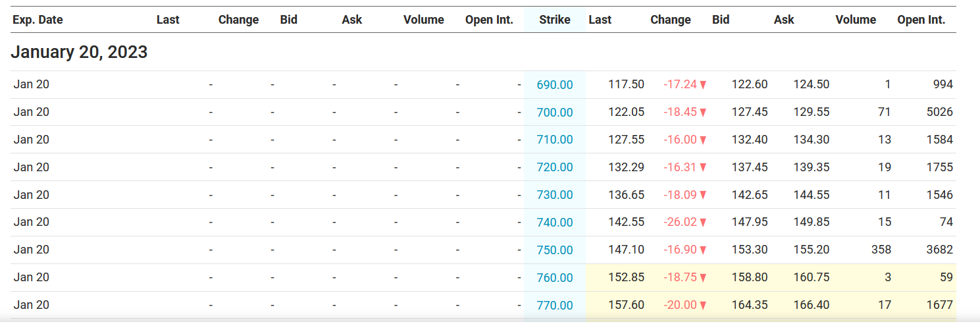The image size is (980, 326).
Task: Click the Strike column header
Action: pyautogui.click(x=555, y=20)
